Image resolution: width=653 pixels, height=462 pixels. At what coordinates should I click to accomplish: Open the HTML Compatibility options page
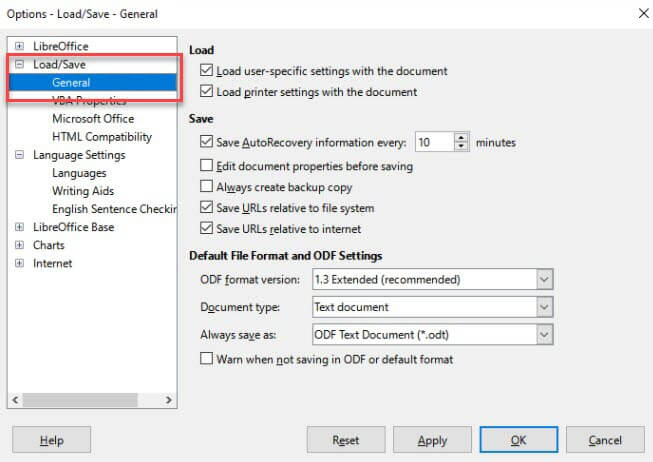click(102, 137)
